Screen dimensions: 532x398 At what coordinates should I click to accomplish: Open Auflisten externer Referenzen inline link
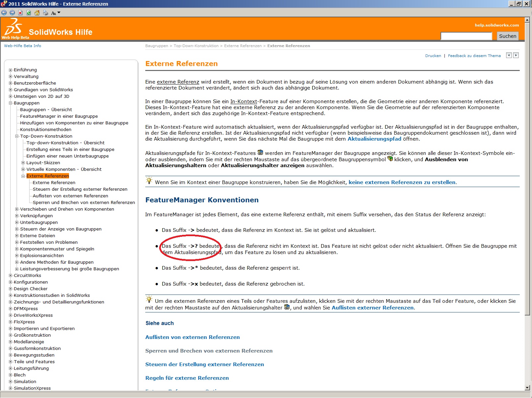click(x=373, y=308)
